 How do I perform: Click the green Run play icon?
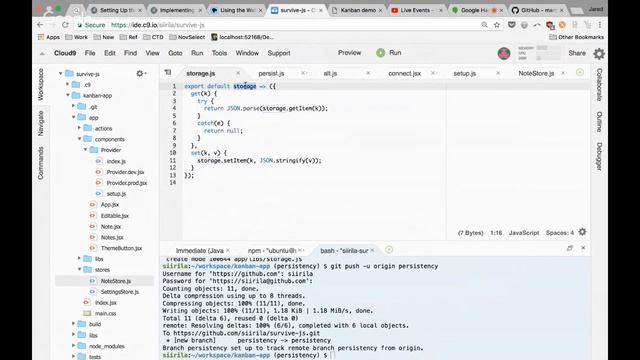[x=380, y=53]
